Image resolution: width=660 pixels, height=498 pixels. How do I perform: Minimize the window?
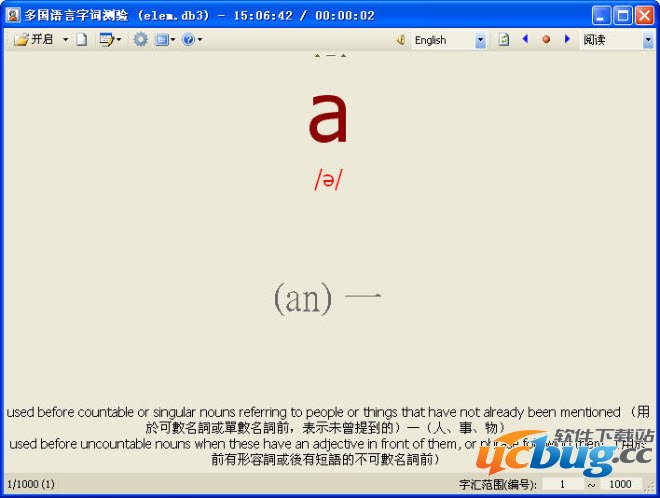coord(601,16)
